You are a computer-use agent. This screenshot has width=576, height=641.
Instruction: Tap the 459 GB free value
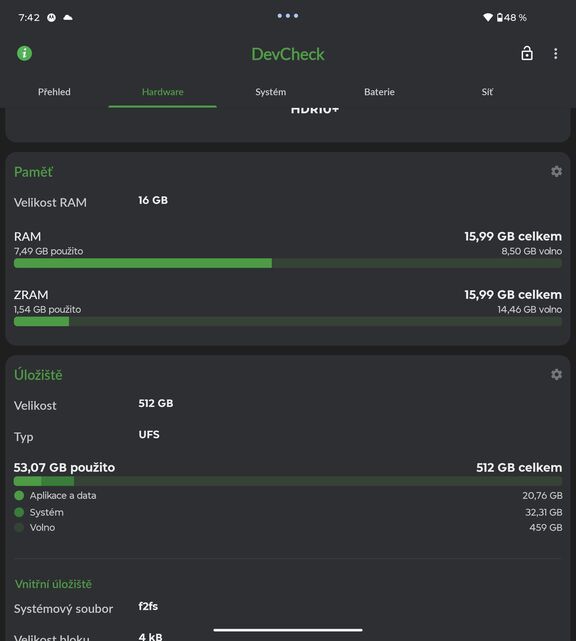click(546, 527)
